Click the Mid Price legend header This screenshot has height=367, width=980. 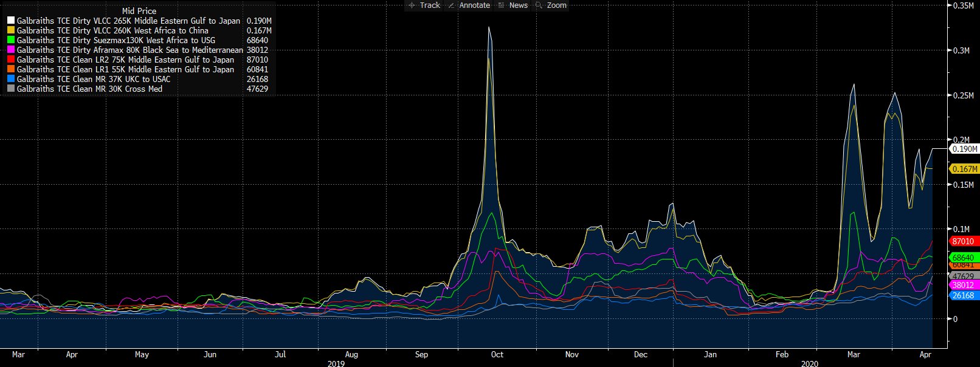click(139, 11)
